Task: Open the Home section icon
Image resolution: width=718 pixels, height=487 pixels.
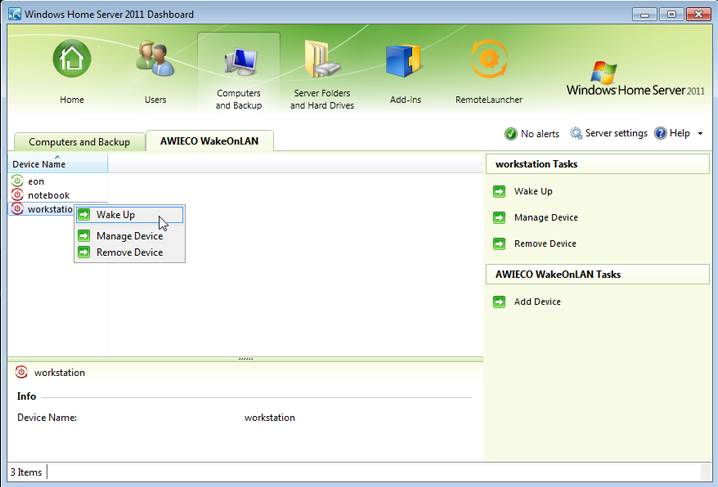Action: point(71,59)
